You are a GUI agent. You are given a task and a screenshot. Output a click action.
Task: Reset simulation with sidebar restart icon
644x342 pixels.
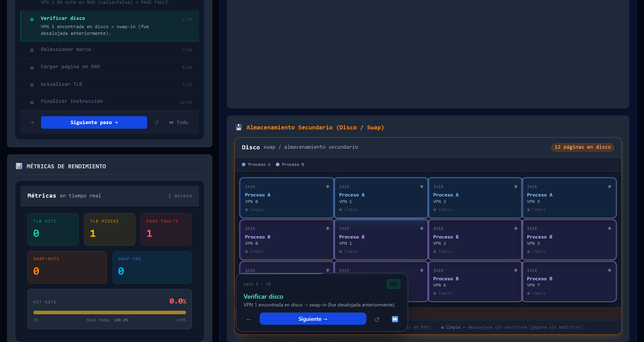pos(156,122)
